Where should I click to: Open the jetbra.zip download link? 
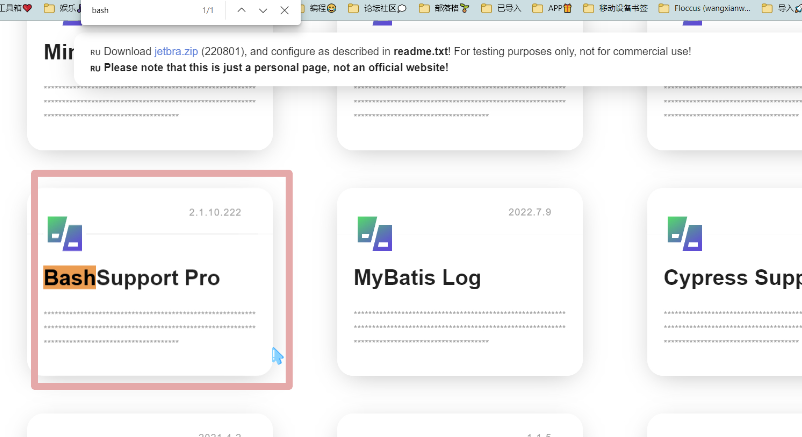tap(176, 51)
